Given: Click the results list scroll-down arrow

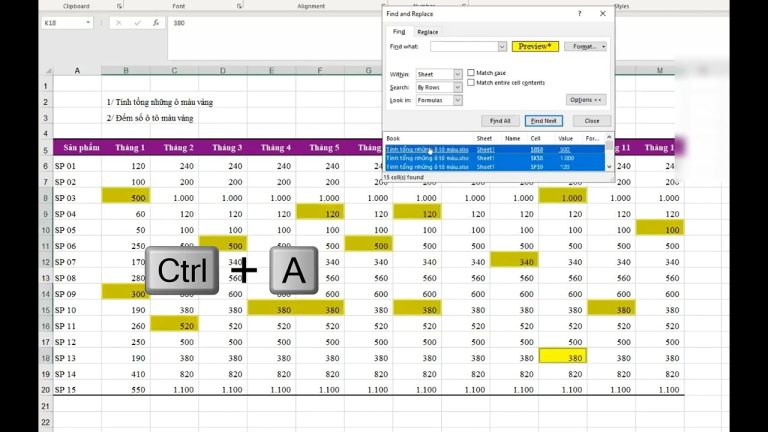Looking at the screenshot, I should pos(609,167).
